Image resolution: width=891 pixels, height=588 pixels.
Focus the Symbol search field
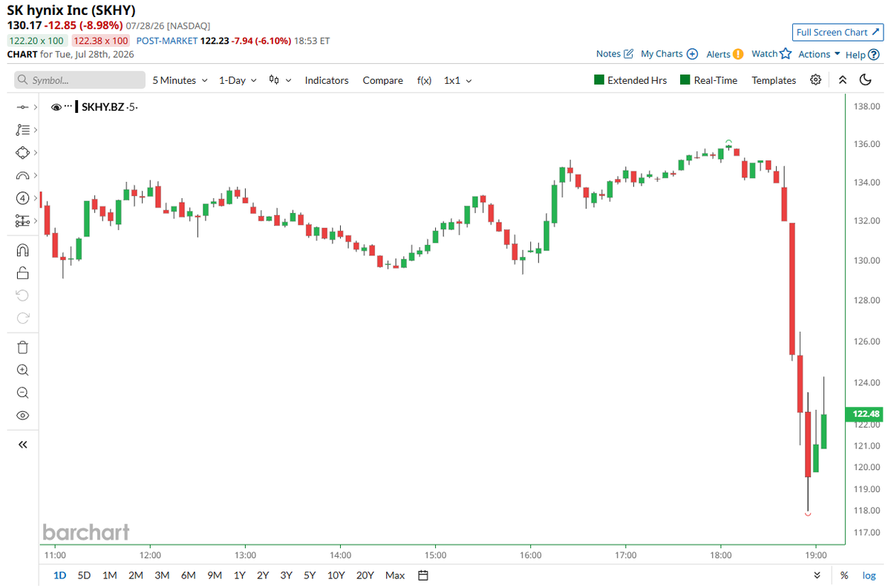[x=79, y=80]
